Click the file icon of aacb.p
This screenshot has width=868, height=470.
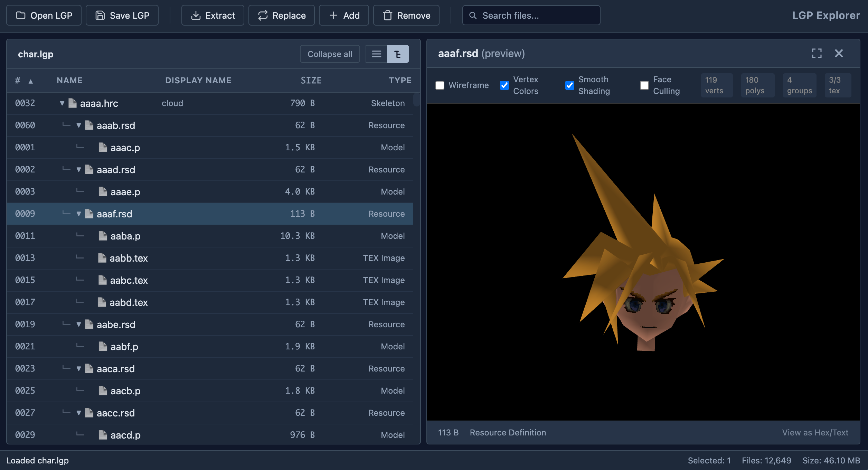click(103, 391)
